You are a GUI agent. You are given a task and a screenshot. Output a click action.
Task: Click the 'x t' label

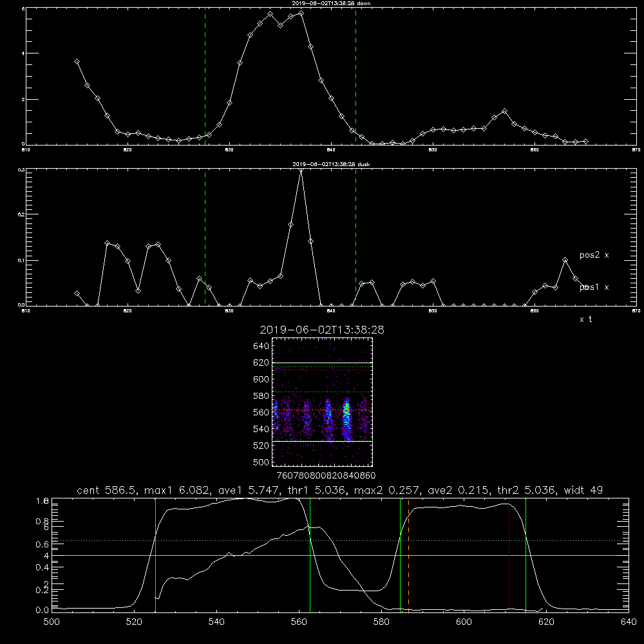tap(585, 319)
